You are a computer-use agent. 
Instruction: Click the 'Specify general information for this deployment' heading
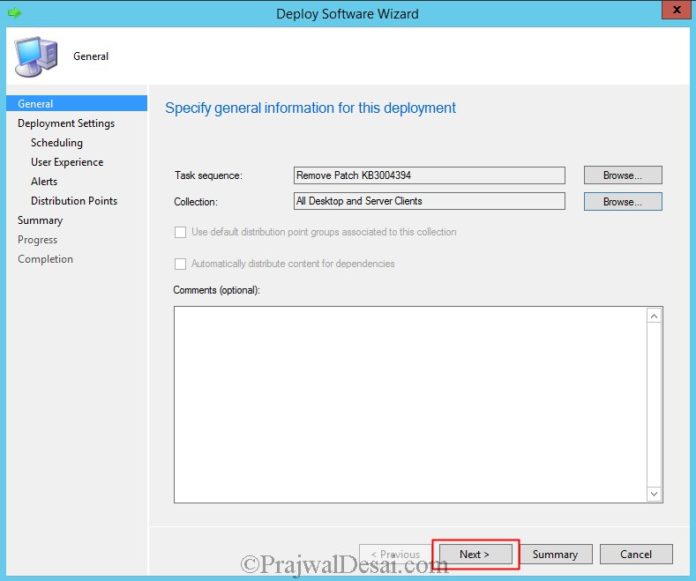[310, 108]
